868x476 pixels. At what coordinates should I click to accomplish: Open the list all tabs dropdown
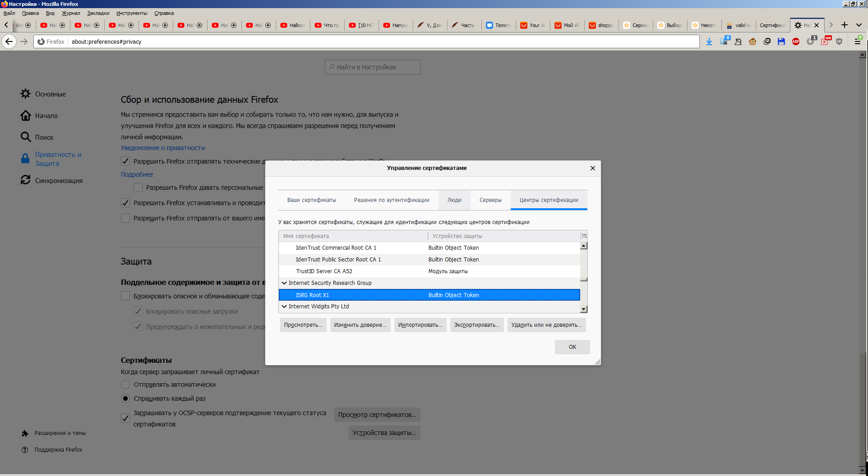click(x=859, y=25)
